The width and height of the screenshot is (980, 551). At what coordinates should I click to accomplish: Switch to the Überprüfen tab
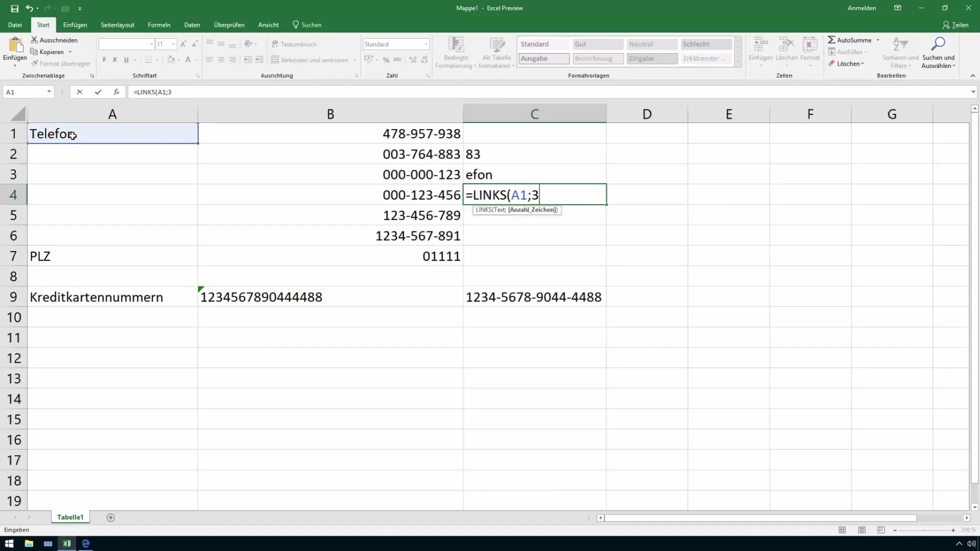point(229,24)
